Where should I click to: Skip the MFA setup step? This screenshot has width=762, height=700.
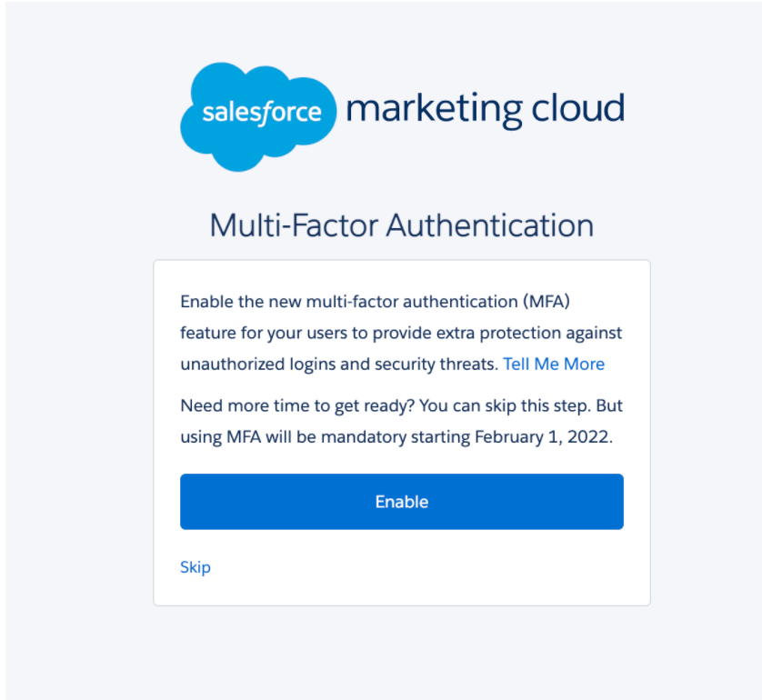(196, 567)
